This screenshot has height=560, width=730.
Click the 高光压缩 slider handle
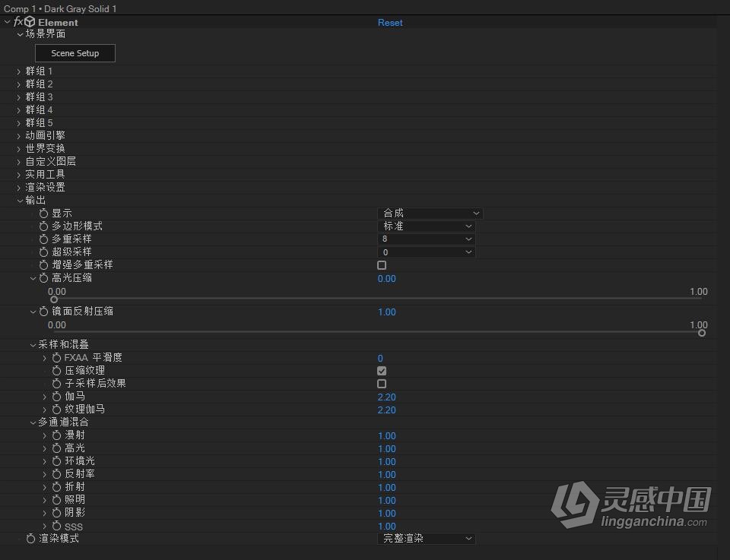point(54,299)
